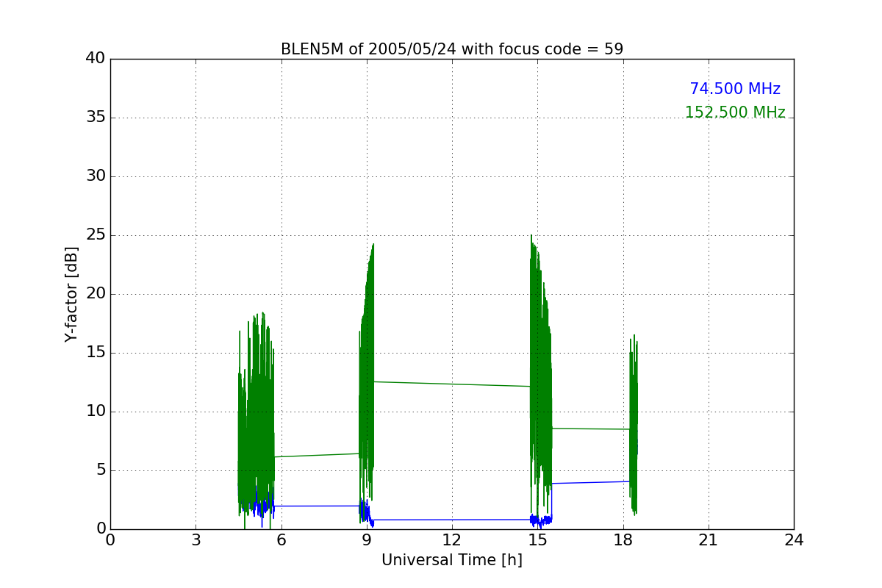Click the x-axis tick label 9

(x=367, y=540)
